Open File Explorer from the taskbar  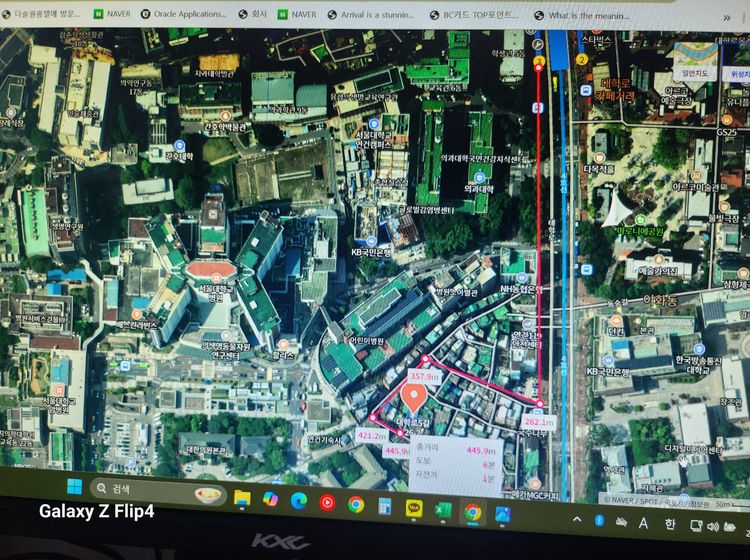tap(242, 498)
